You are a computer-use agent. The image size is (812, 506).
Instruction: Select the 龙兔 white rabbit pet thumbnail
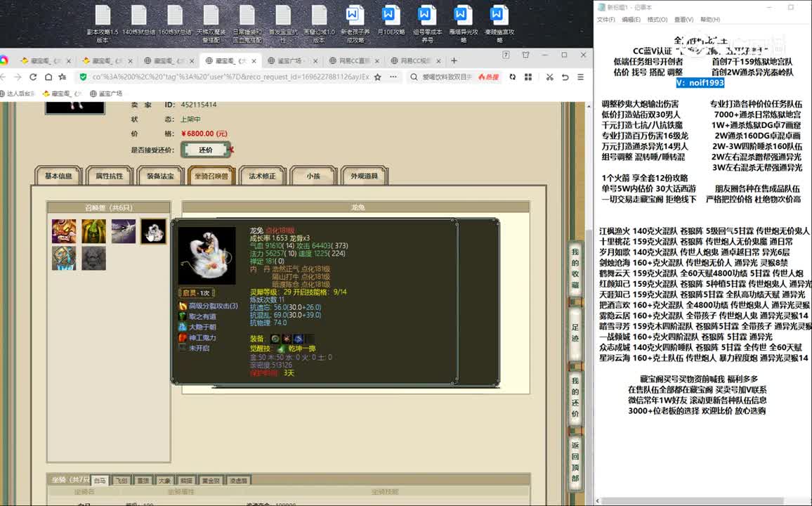pyautogui.click(x=153, y=231)
